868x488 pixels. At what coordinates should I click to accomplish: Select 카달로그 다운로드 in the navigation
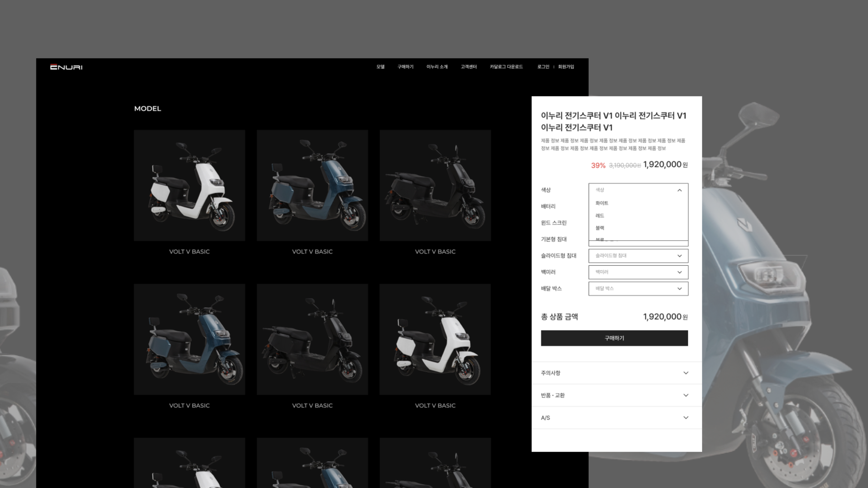506,67
